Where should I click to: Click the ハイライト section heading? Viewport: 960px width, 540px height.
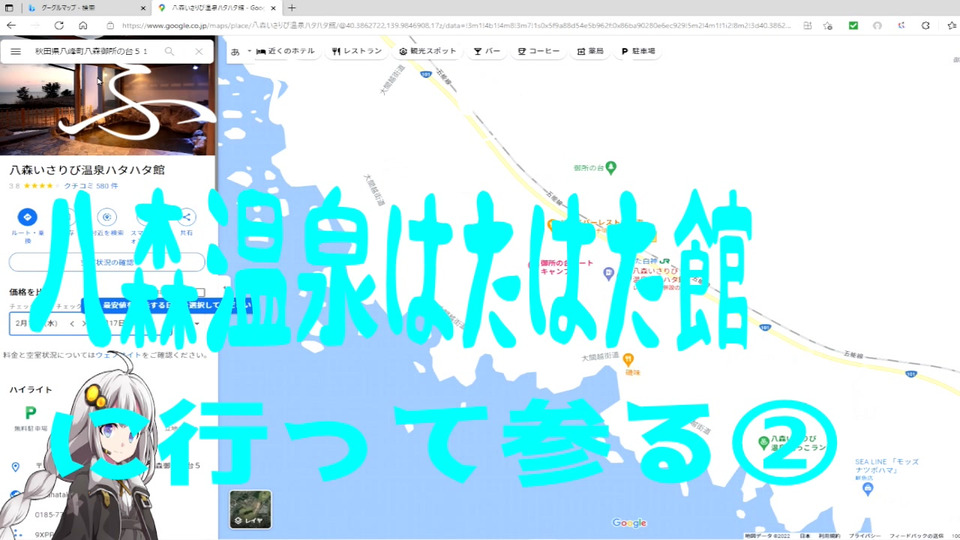coord(31,389)
